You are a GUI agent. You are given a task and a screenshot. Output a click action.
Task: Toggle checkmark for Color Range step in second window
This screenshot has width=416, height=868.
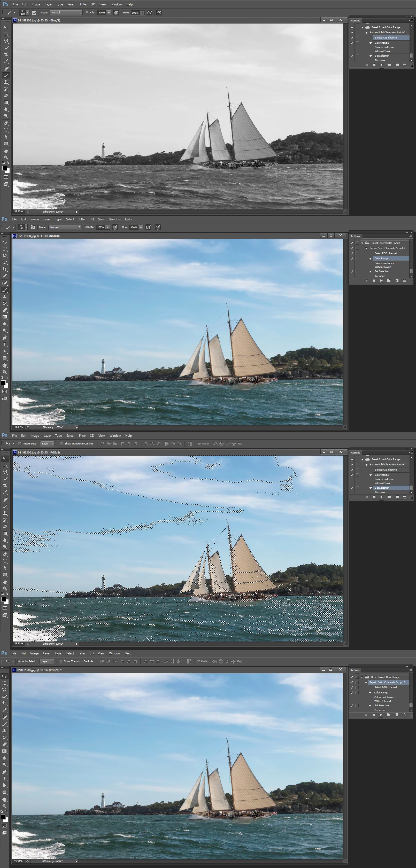click(352, 259)
